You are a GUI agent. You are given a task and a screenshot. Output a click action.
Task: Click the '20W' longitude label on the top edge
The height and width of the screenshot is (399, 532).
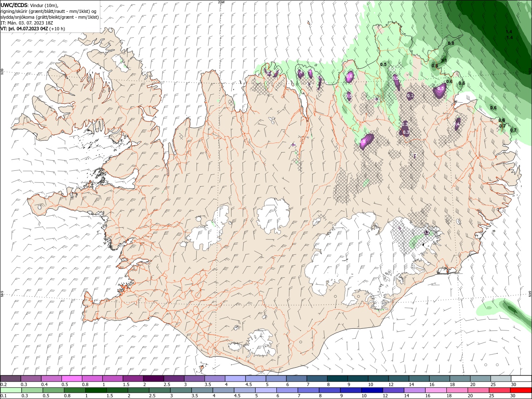[x=221, y=2]
